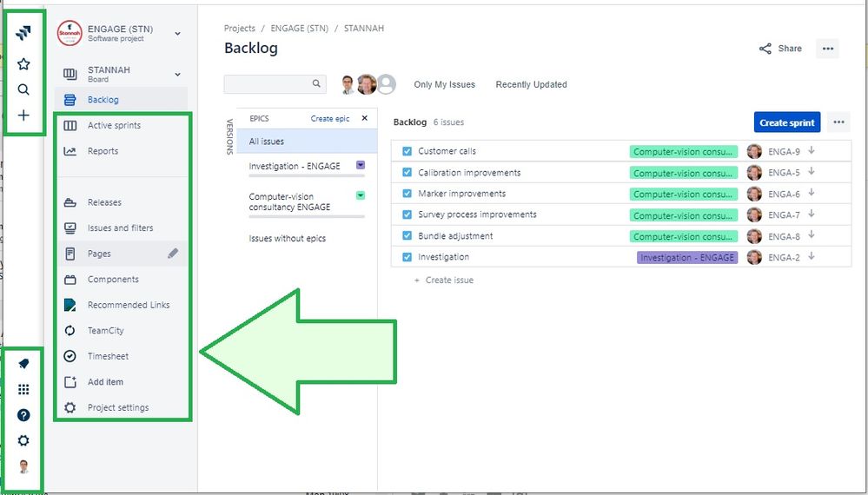Expand the vertical VERSIONS panel tab
Viewport: 868px width, 495px height.
(x=229, y=136)
